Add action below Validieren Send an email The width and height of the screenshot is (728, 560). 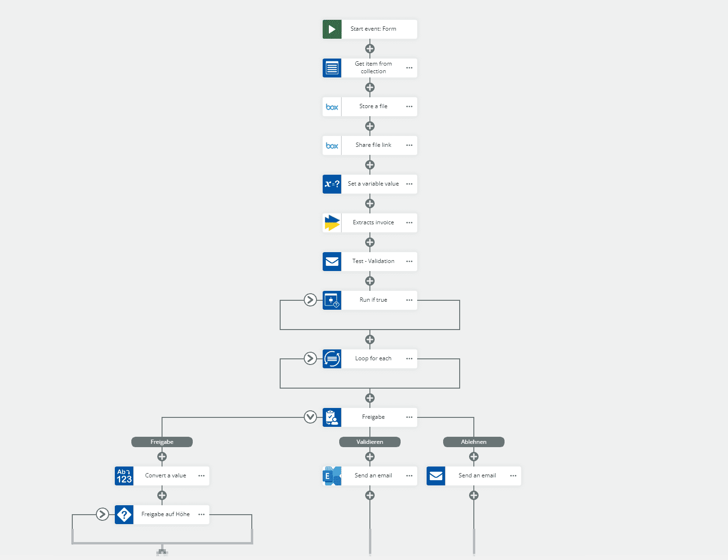pos(370,495)
